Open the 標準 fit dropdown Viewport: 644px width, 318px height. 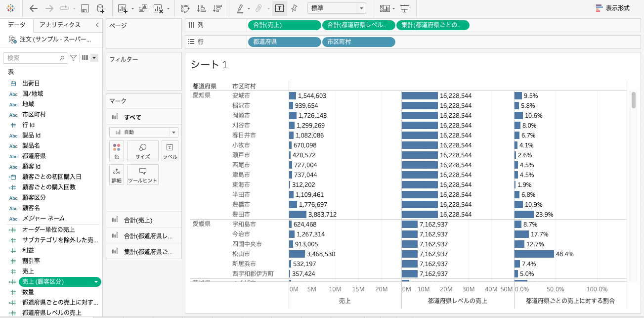tap(361, 8)
